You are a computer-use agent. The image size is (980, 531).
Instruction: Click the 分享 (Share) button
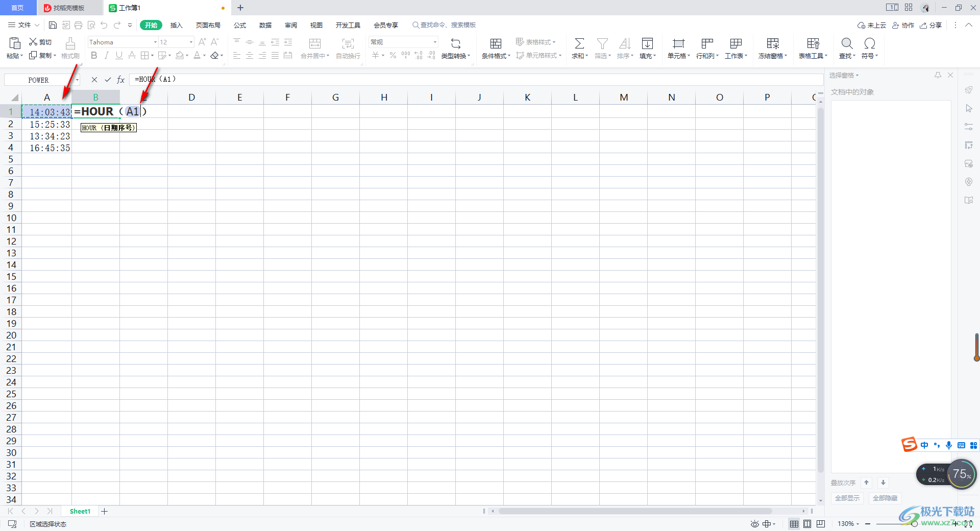930,25
